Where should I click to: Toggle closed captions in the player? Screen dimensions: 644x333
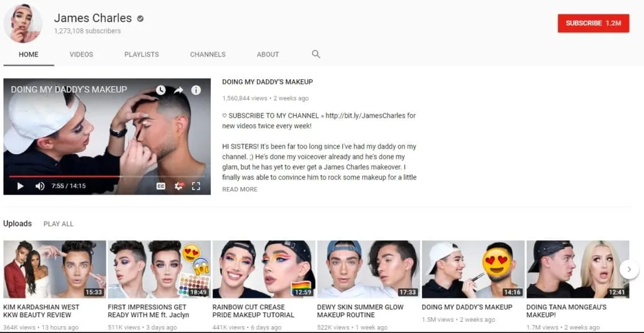161,186
